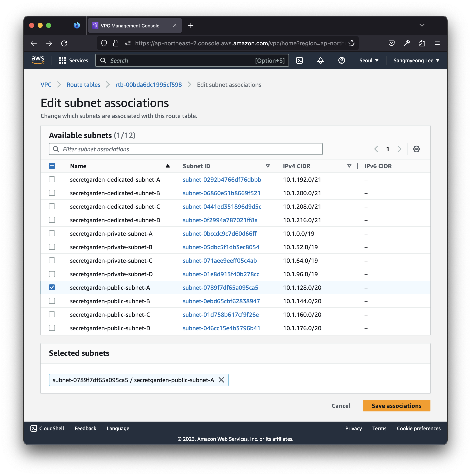The image size is (471, 476).
Task: Open the help question mark menu
Action: click(342, 60)
